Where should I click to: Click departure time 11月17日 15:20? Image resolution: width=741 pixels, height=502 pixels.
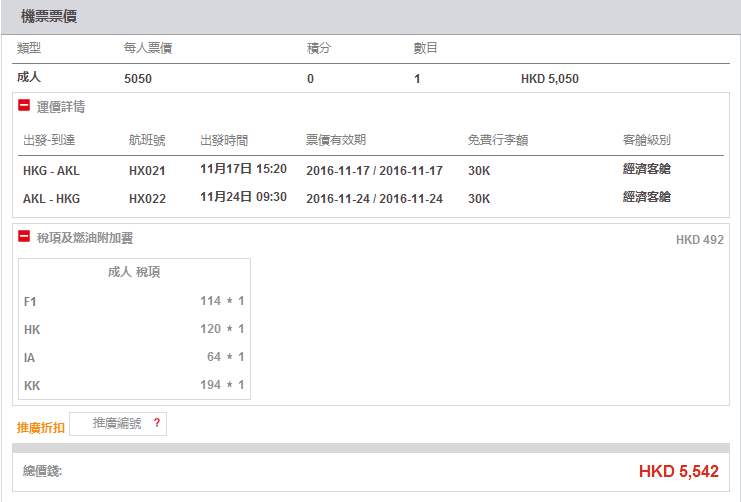[243, 169]
